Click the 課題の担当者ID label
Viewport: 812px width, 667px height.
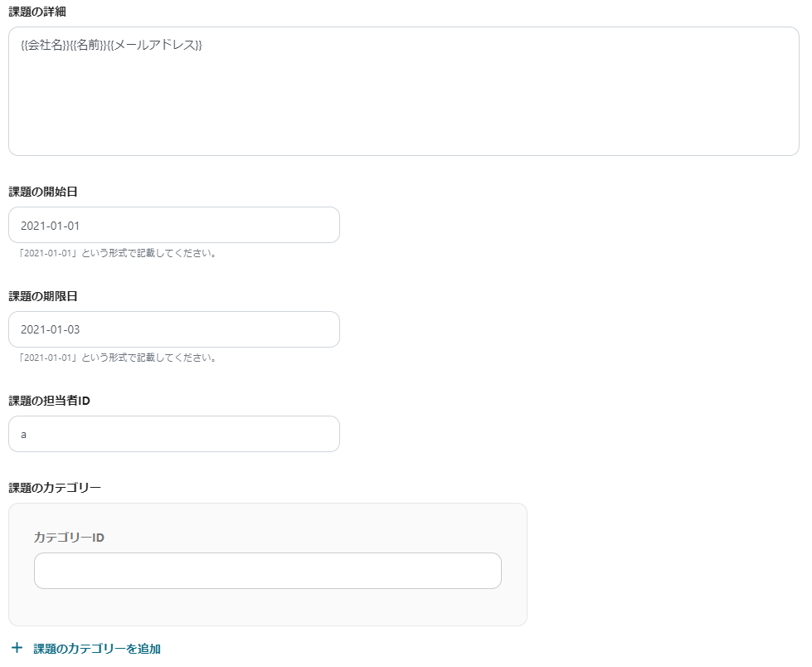[x=49, y=401]
